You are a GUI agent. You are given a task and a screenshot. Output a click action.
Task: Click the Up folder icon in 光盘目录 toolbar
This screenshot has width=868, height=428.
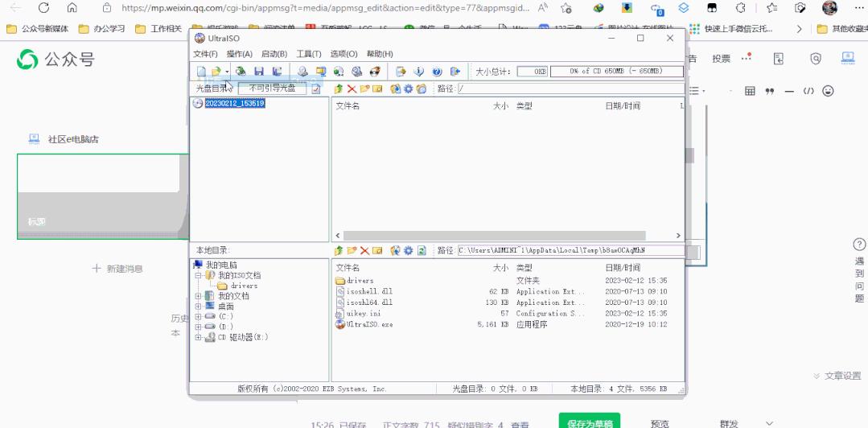pyautogui.click(x=339, y=88)
